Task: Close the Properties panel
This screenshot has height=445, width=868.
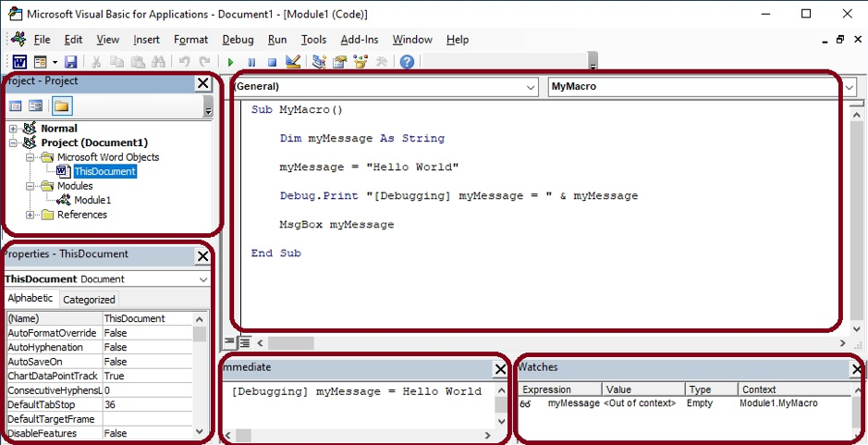Action: 203,256
